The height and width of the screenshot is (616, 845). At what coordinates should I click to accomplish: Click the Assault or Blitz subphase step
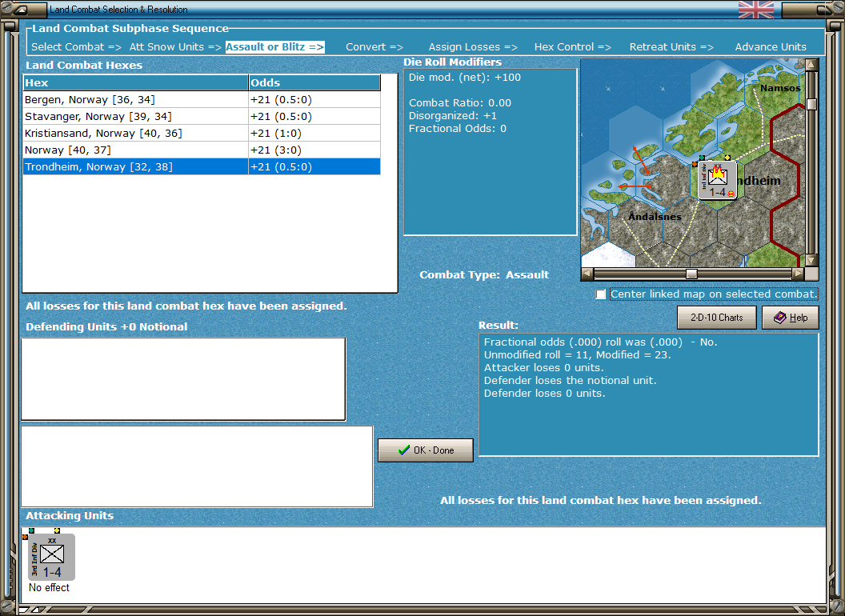click(274, 47)
